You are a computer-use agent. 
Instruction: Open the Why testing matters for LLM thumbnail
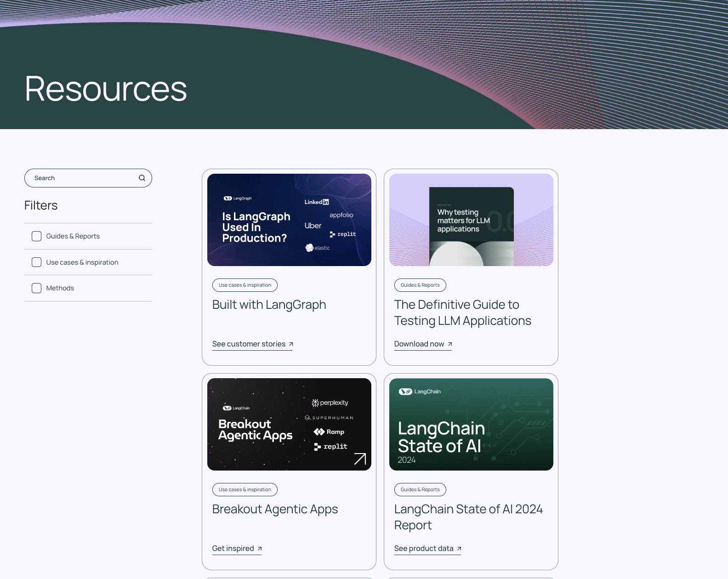(x=471, y=220)
